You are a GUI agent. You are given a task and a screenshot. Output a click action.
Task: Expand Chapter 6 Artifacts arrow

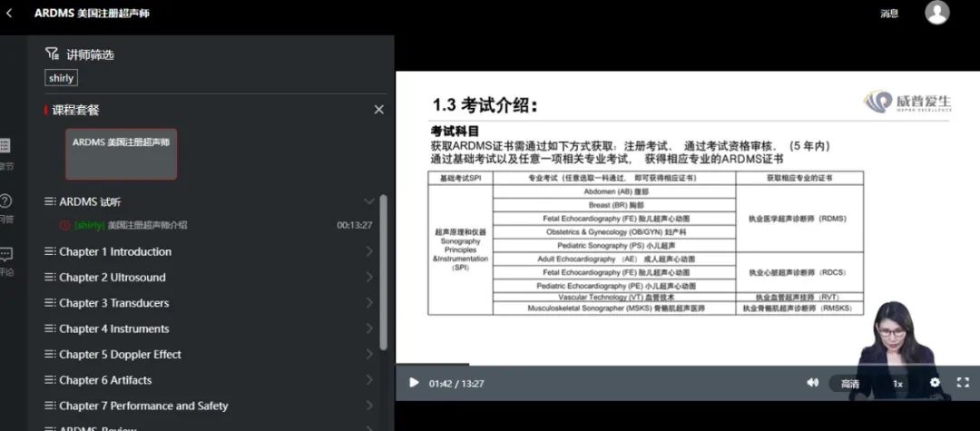tap(369, 380)
